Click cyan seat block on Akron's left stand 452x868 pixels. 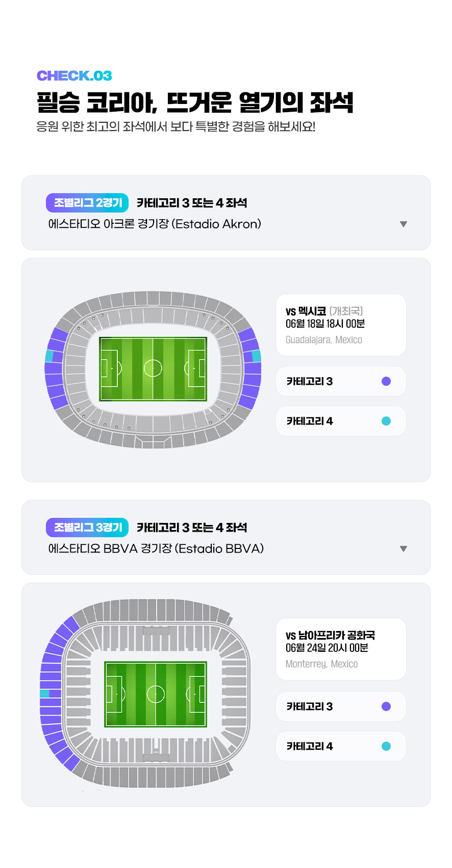point(49,356)
